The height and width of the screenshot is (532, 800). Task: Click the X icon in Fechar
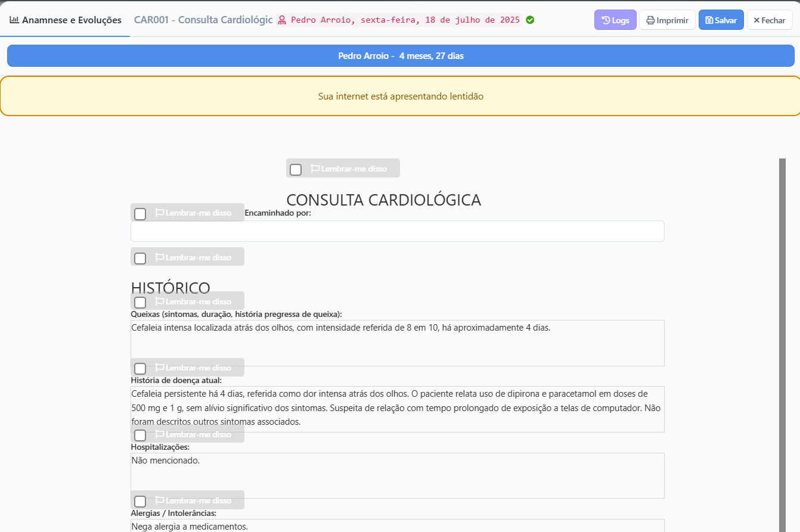coord(756,20)
